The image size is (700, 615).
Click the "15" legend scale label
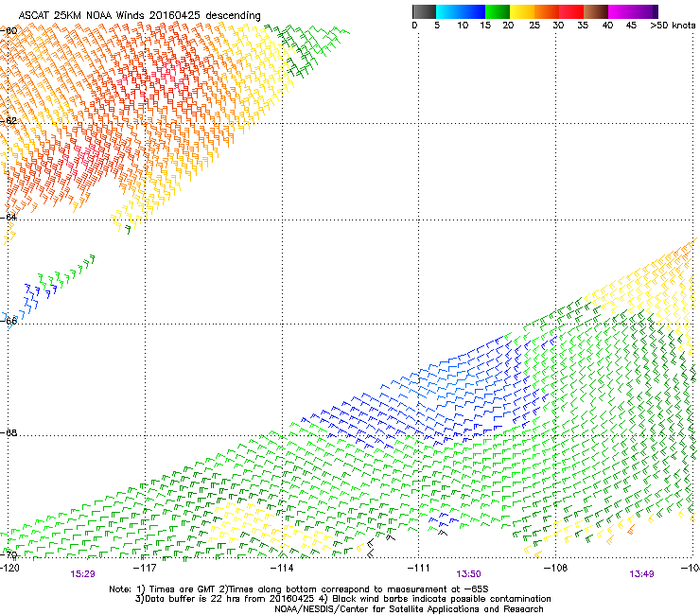point(485,26)
